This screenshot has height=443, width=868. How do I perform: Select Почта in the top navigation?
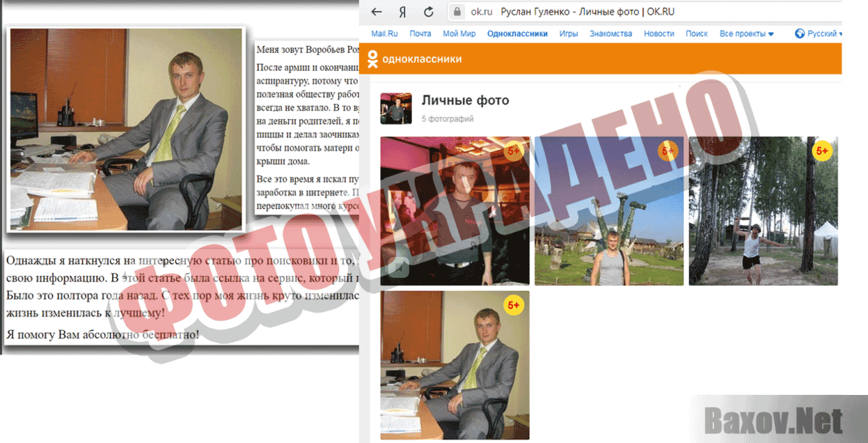(420, 33)
